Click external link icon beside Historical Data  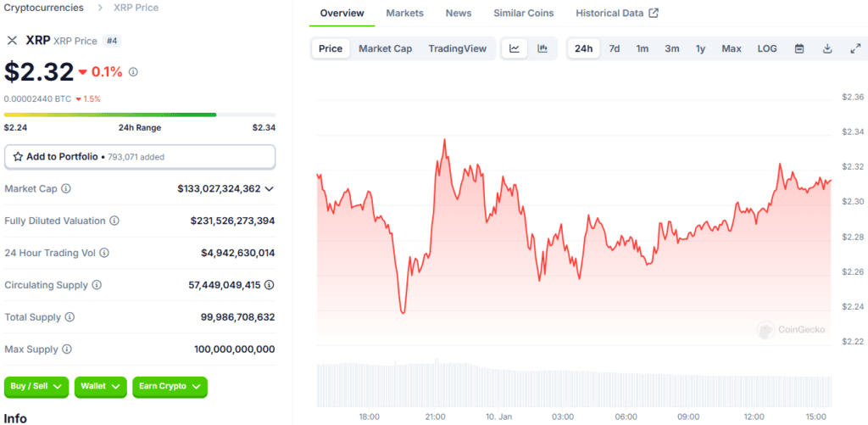click(654, 13)
